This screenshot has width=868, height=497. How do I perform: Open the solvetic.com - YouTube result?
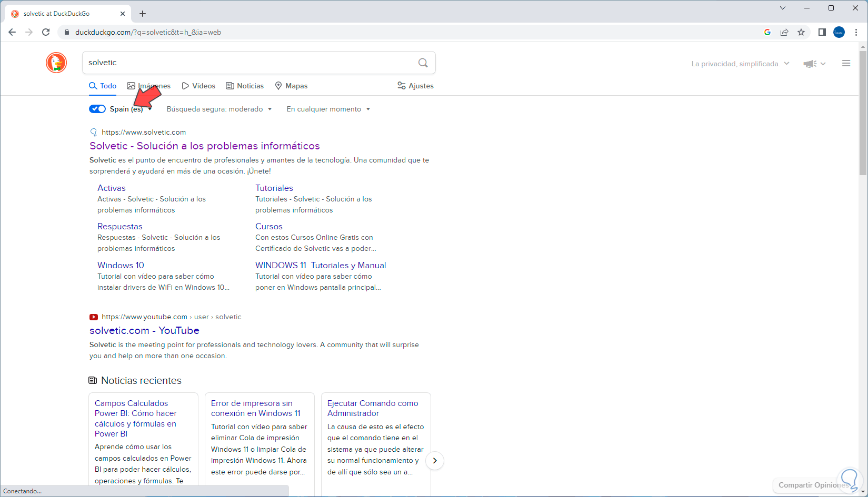(x=144, y=330)
